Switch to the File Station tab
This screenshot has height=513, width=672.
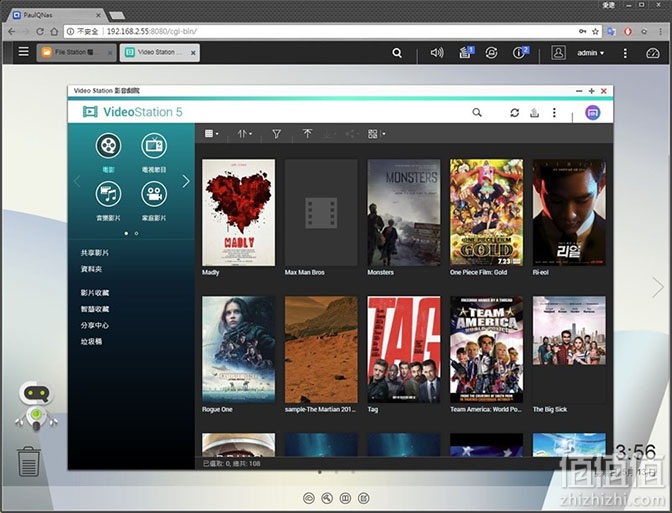point(76,52)
